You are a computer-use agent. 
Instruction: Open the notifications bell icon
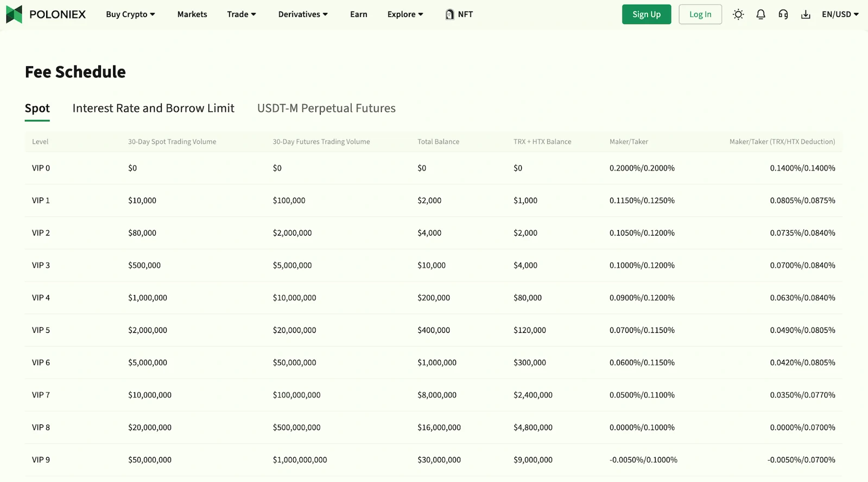coord(761,15)
